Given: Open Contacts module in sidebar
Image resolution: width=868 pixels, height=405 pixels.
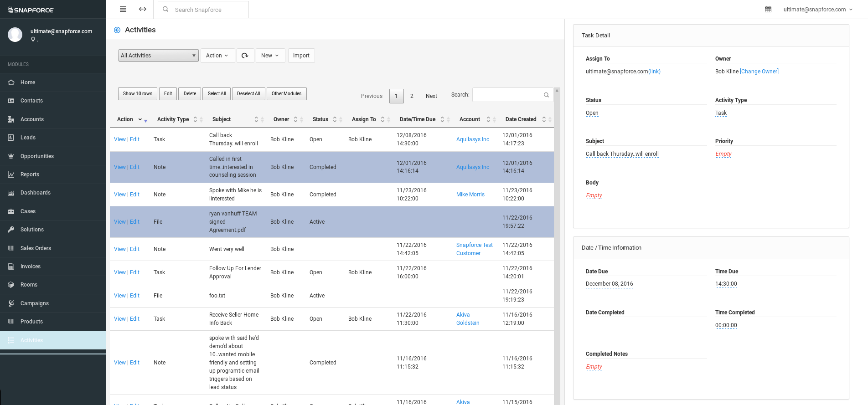Looking at the screenshot, I should tap(53, 101).
